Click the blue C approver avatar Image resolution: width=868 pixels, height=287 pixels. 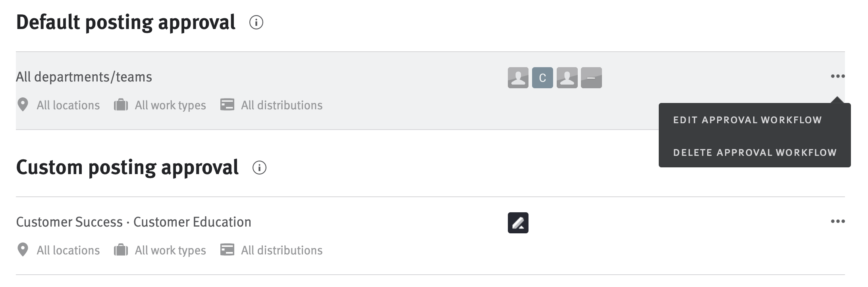point(543,77)
